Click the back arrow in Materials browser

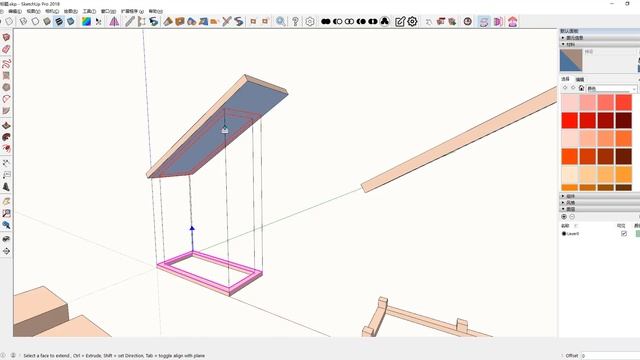pos(565,88)
